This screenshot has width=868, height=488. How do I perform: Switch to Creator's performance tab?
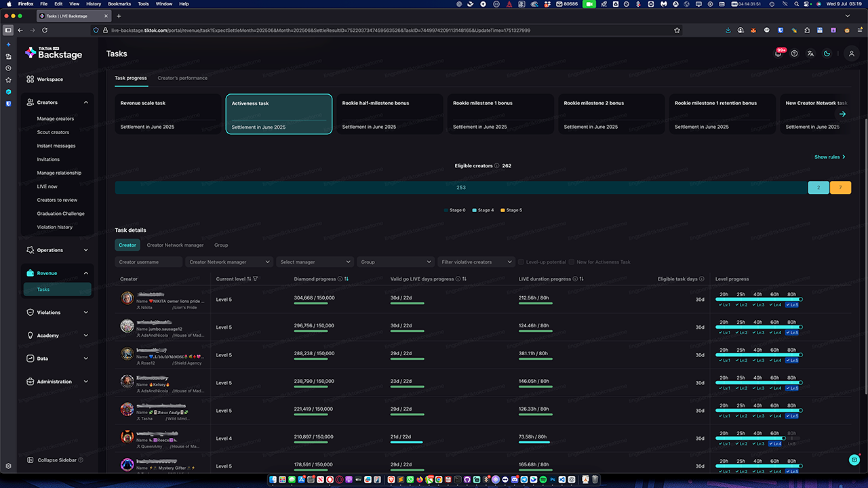[x=182, y=78]
